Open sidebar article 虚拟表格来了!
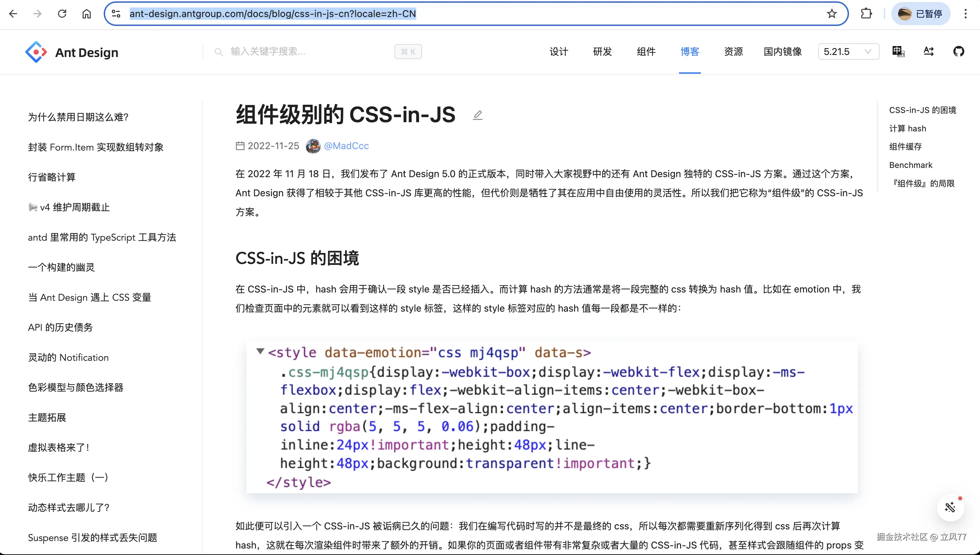This screenshot has height=555, width=980. coord(59,447)
